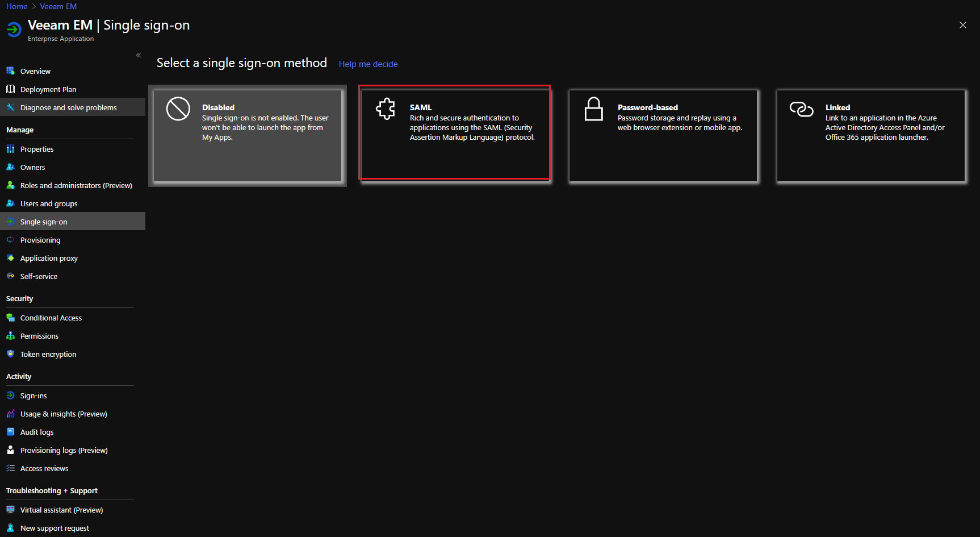View Audit logs
980x537 pixels.
tap(73, 432)
